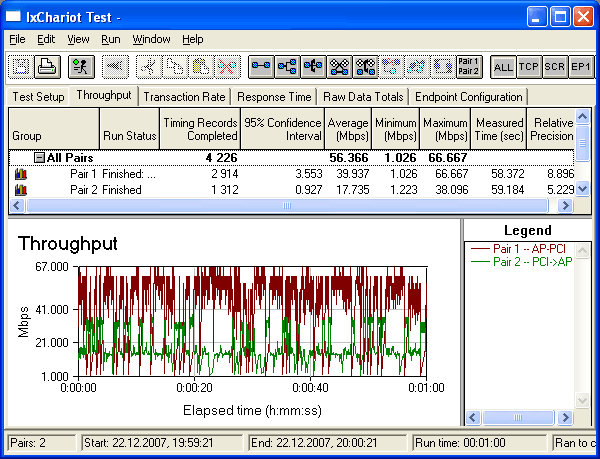Click the Add hardware performance pair icon
600x459 pixels.
pos(339,67)
